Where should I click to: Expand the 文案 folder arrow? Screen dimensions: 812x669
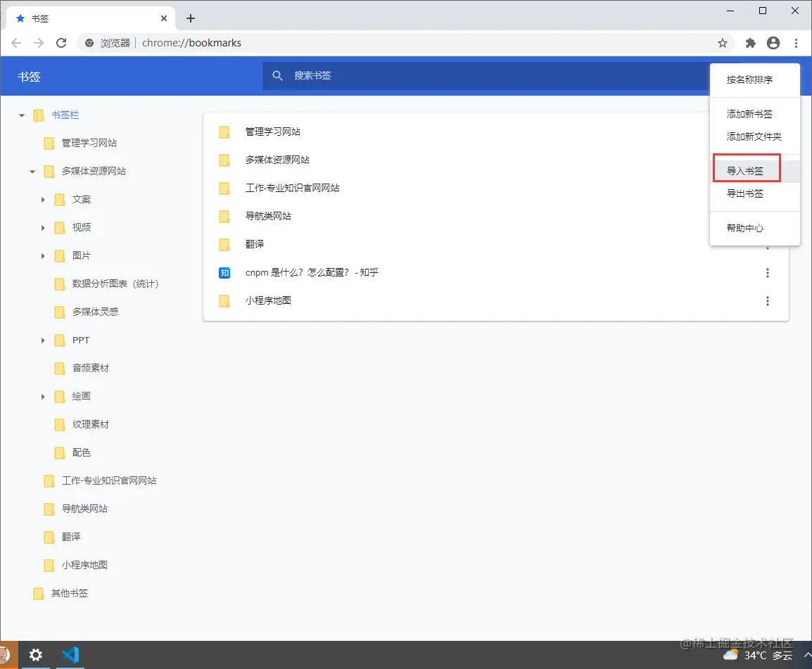(43, 200)
